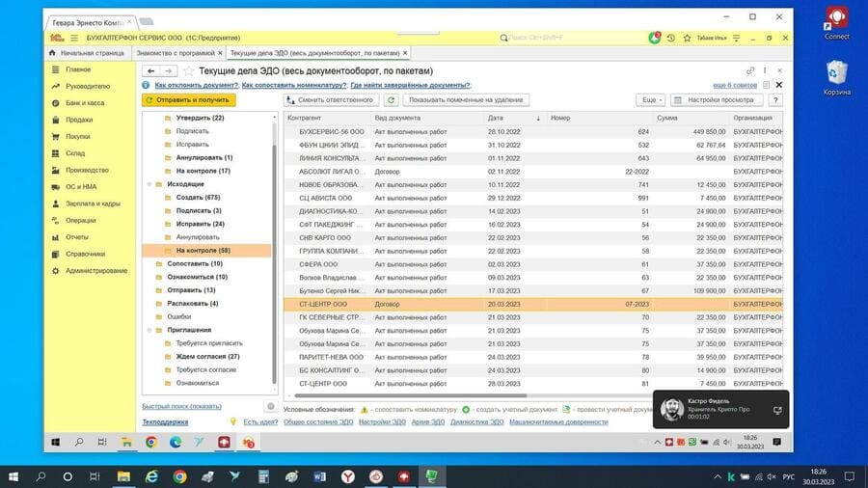Collapse the Исходящие tree folder
The height and width of the screenshot is (488, 868).
149,184
